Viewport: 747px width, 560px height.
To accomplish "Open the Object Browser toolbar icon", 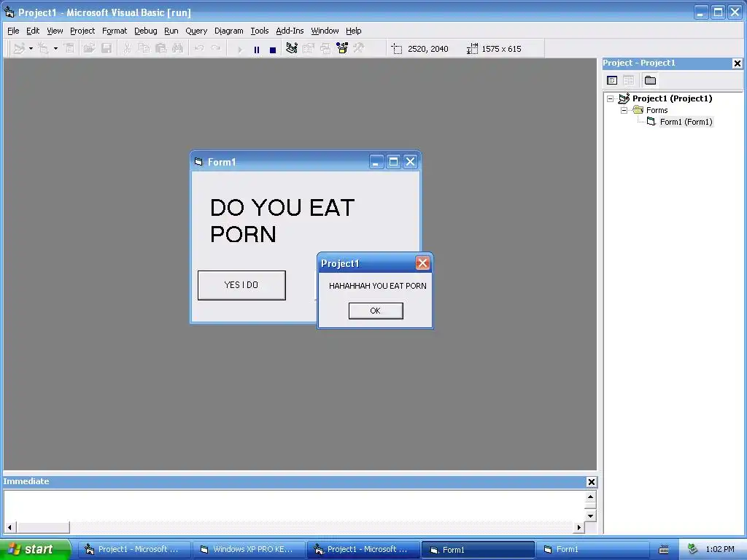I will [x=342, y=48].
